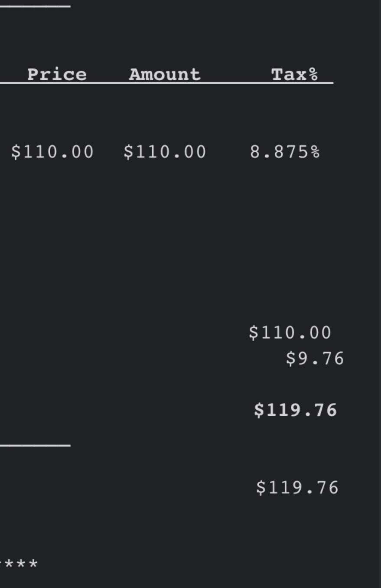Click the non-bold $119.76 at bottom
Viewport: 381px width, 588px height.
[x=297, y=488]
